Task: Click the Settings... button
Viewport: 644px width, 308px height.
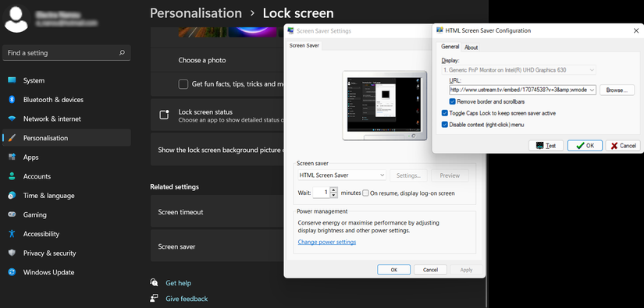Action: (x=408, y=175)
